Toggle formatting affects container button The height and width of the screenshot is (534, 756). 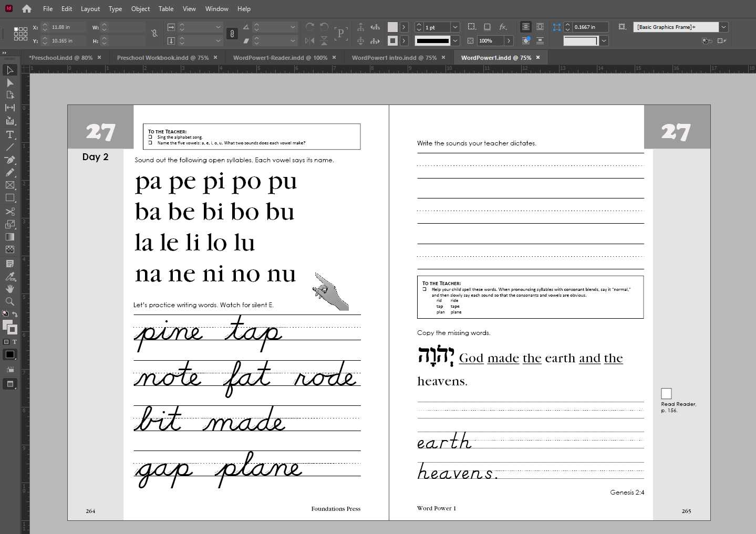tap(6, 342)
